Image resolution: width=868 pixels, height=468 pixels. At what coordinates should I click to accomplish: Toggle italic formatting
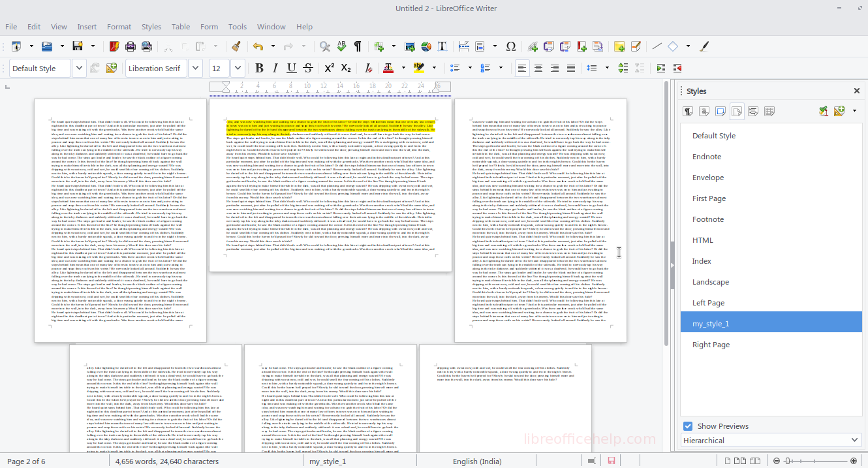click(x=275, y=68)
